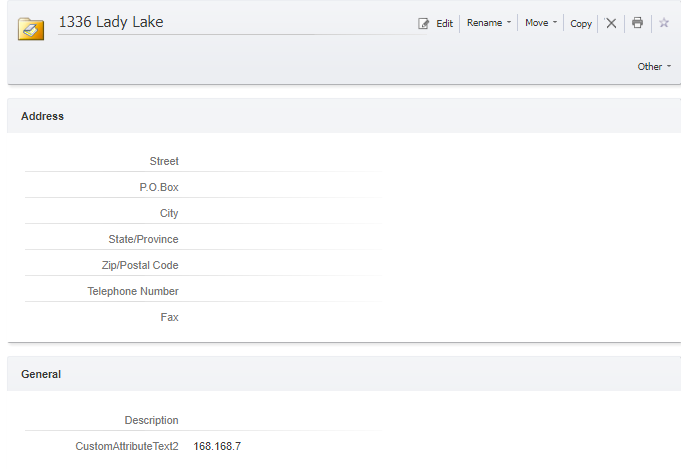
Task: Open the Rename dropdown
Action: (x=489, y=23)
